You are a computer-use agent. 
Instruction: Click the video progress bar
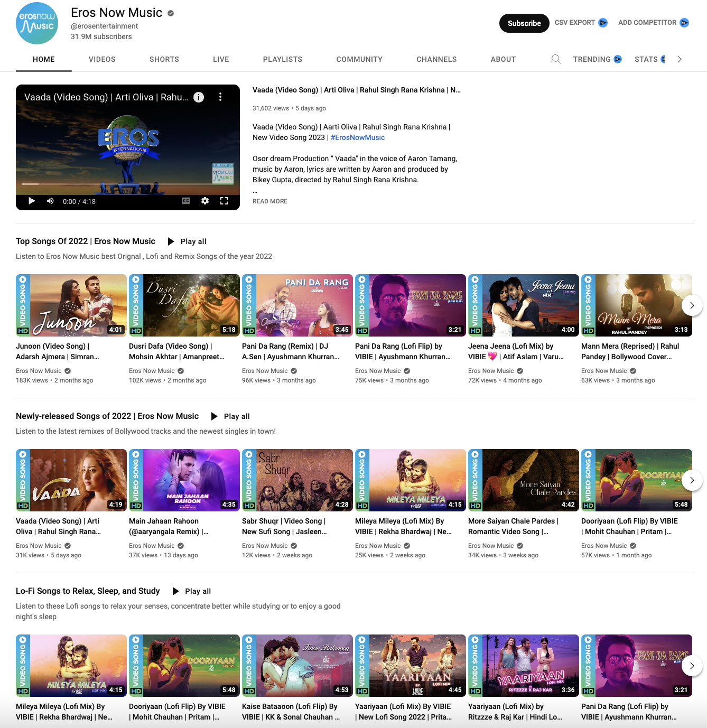pyautogui.click(x=128, y=184)
